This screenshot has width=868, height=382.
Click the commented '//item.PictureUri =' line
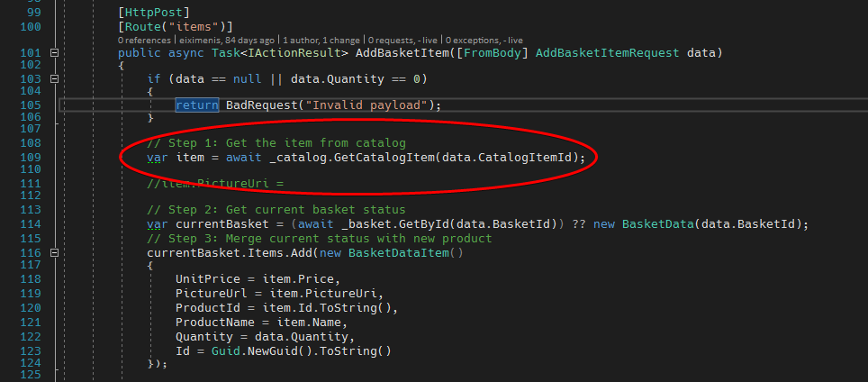coord(215,183)
